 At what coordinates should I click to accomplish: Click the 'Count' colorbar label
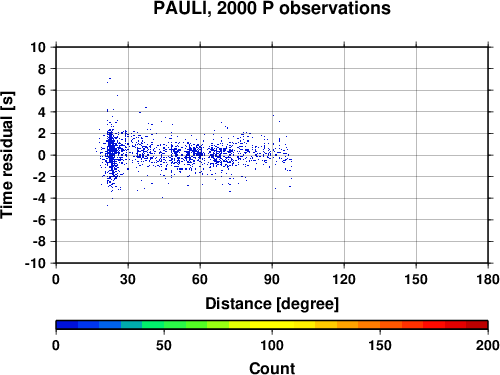[272, 368]
